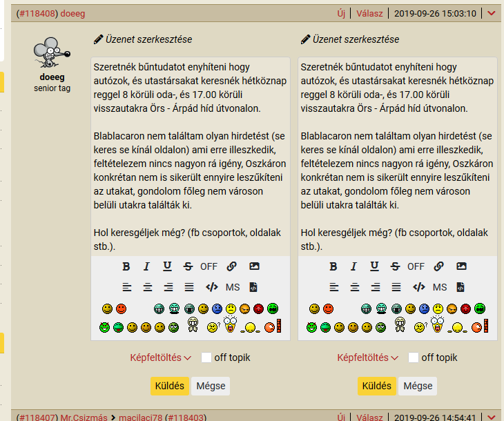This screenshot has height=421, width=504.
Task: Open the chevron menu of post #118408
Action: tap(491, 13)
